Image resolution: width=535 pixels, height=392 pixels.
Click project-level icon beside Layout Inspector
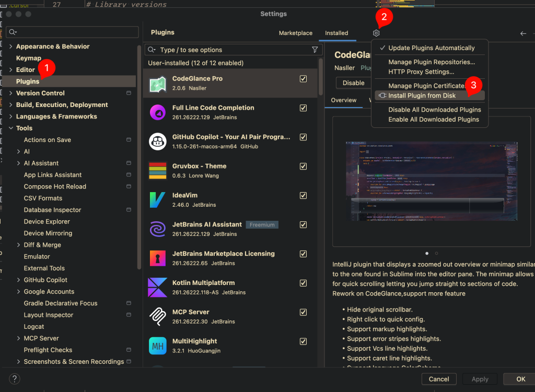129,315
